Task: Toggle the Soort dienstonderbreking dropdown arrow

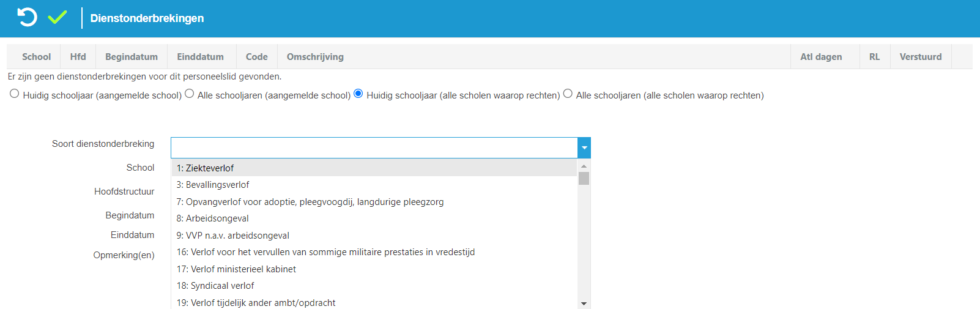Action: (x=584, y=148)
